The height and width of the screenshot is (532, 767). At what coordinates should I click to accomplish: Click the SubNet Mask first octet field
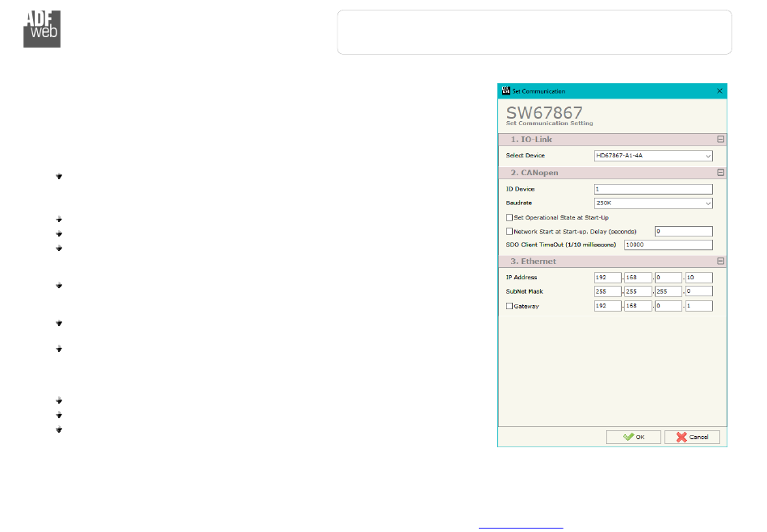click(x=607, y=291)
